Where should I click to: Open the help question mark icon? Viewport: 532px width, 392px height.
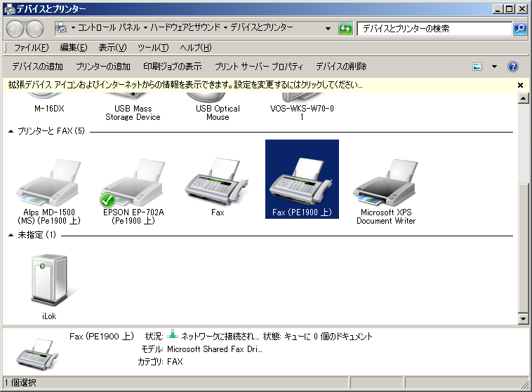(512, 67)
